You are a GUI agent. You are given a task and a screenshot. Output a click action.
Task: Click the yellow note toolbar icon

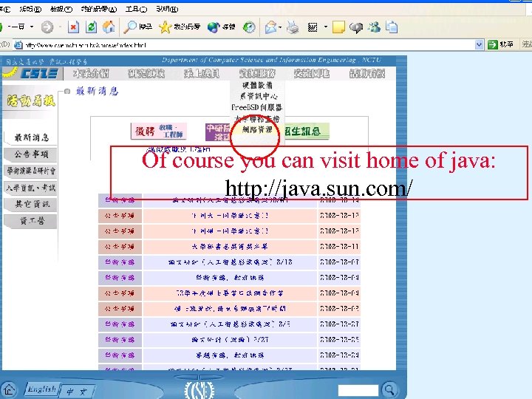tap(338, 27)
